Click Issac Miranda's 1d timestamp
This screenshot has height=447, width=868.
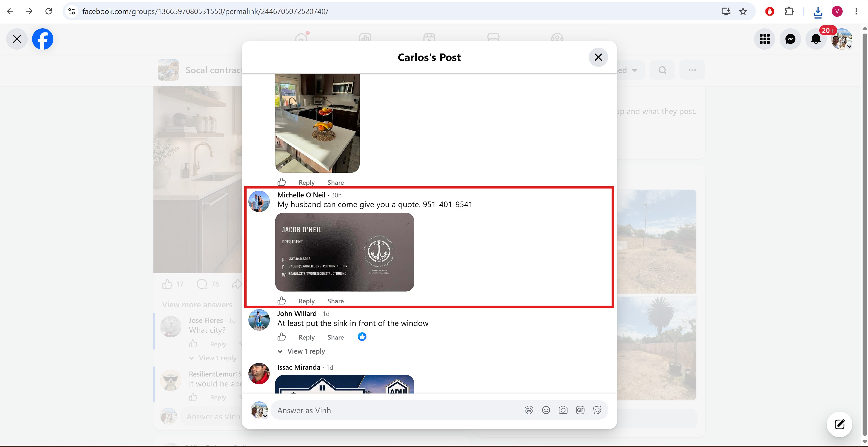[330, 367]
